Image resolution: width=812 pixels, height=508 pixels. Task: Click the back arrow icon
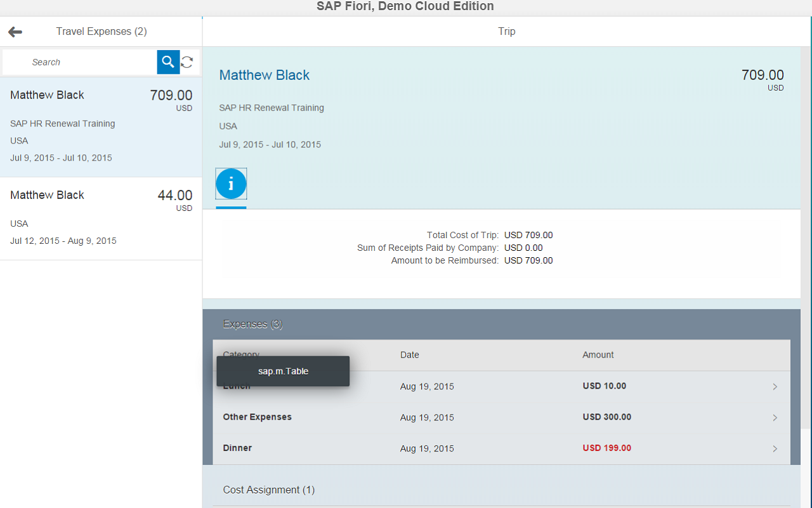pyautogui.click(x=15, y=32)
